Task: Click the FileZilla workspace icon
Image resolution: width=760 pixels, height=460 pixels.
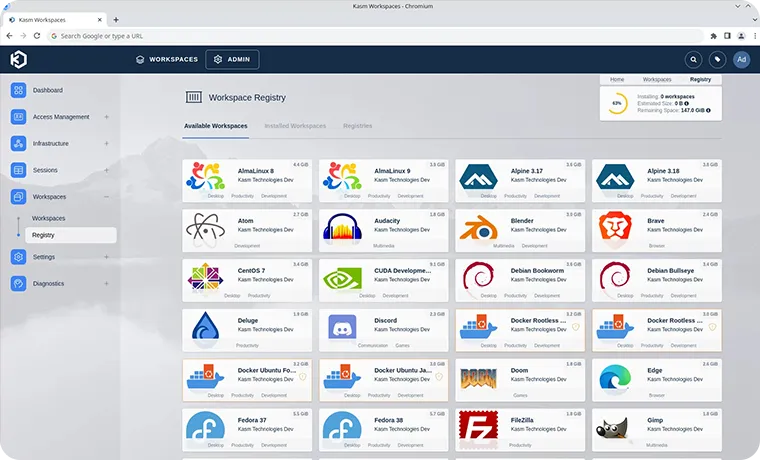Action: (479, 428)
